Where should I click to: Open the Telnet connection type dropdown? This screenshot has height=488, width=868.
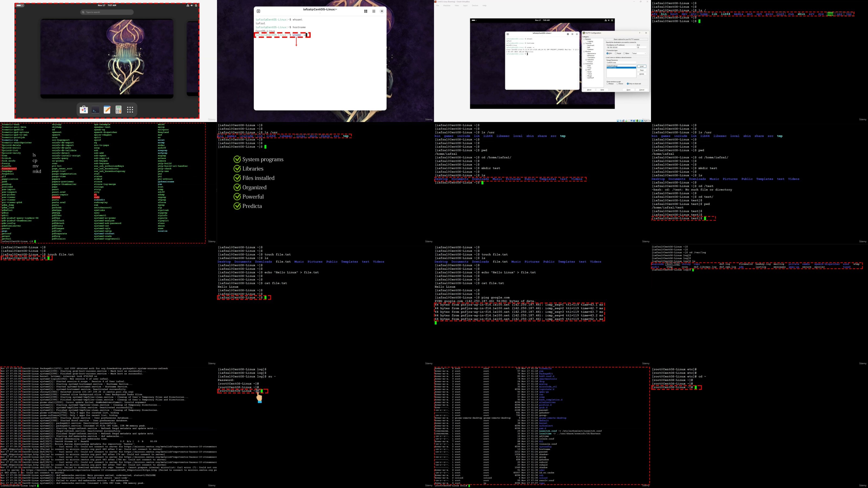[639, 54]
